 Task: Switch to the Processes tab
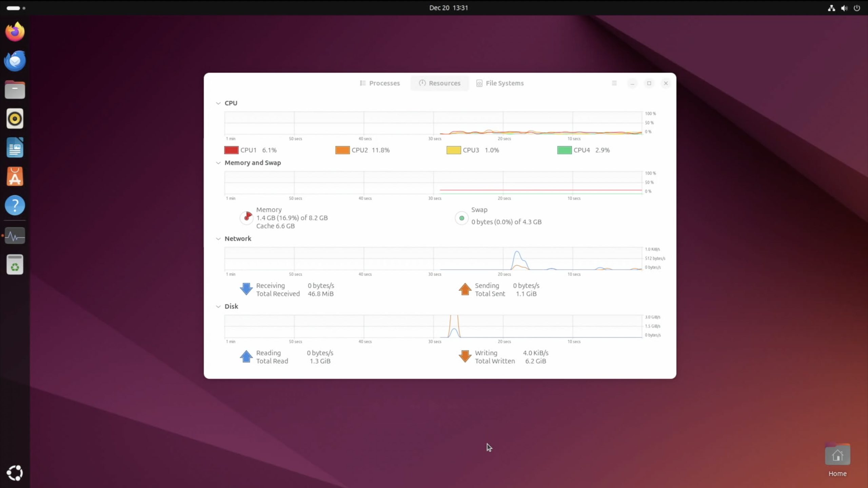tap(380, 83)
